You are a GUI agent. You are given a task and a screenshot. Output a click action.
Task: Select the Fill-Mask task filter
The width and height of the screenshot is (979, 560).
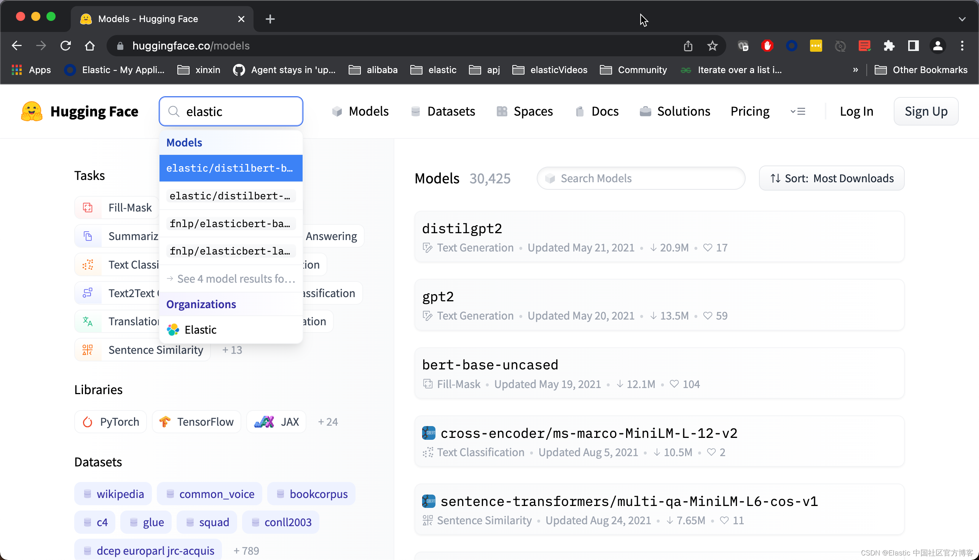[117, 208]
